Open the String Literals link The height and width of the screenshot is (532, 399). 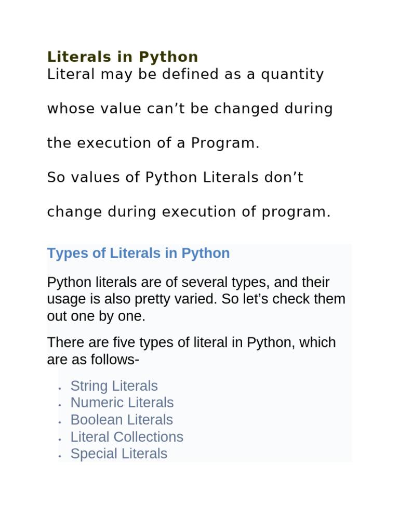tap(114, 386)
